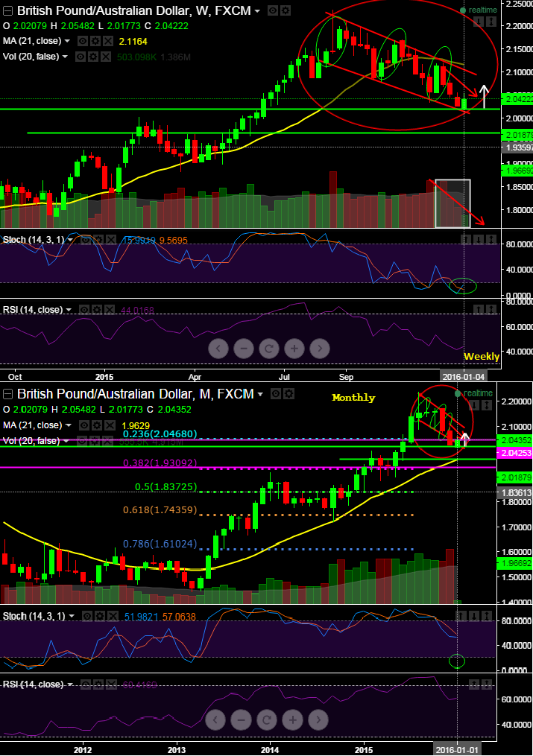Hide the weekly MA (21, close) indicator
Image resolution: width=533 pixels, height=756 pixels.
point(82,42)
